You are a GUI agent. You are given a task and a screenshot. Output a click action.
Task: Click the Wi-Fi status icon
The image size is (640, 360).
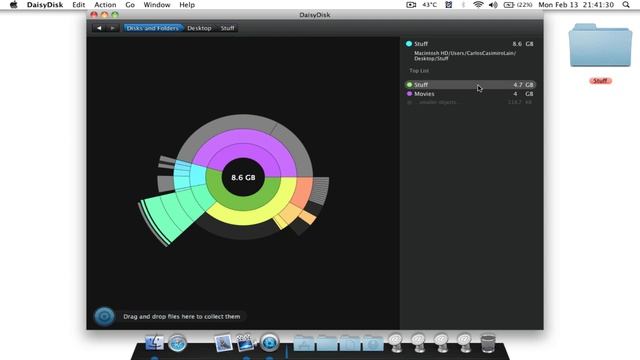pos(478,5)
